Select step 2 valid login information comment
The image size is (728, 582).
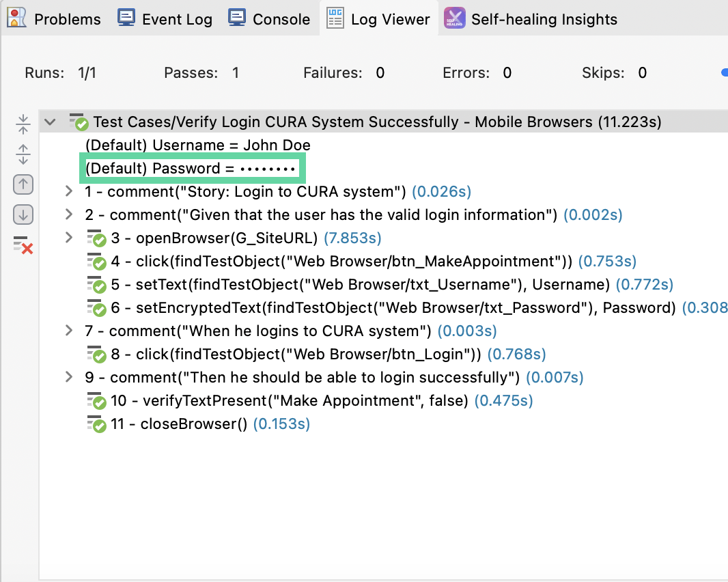(x=353, y=214)
